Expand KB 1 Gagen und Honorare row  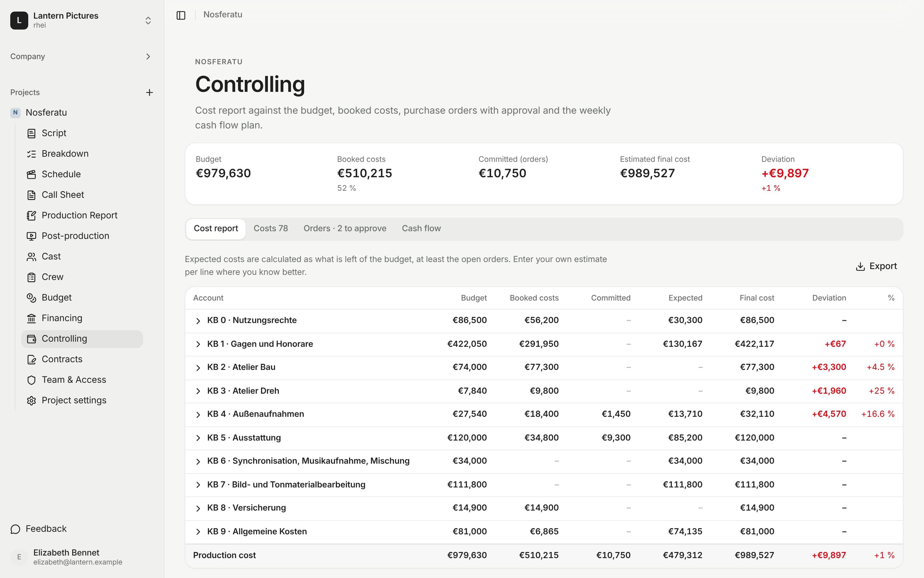pos(198,345)
